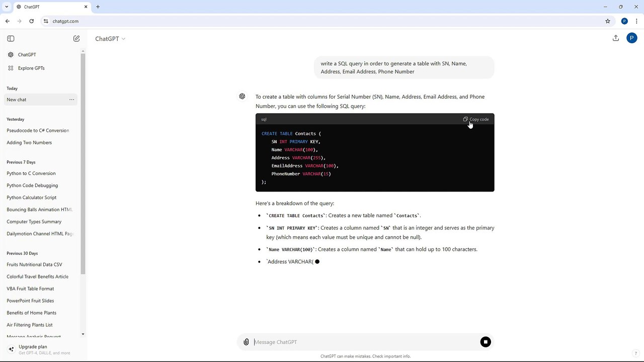
Task: Click 'PhoneNumber VARCHAR(15)' code line
Action: click(x=301, y=174)
